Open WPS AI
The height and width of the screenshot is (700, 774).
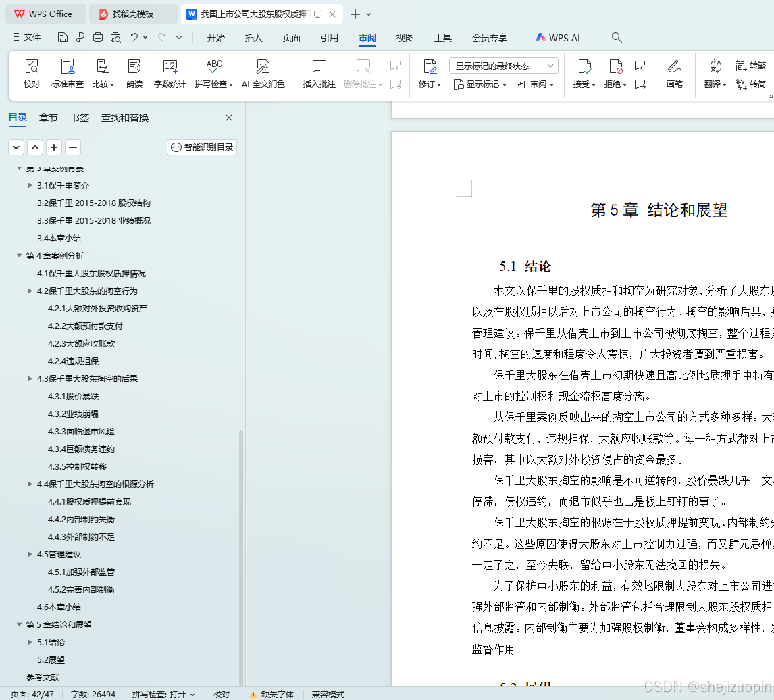[558, 38]
